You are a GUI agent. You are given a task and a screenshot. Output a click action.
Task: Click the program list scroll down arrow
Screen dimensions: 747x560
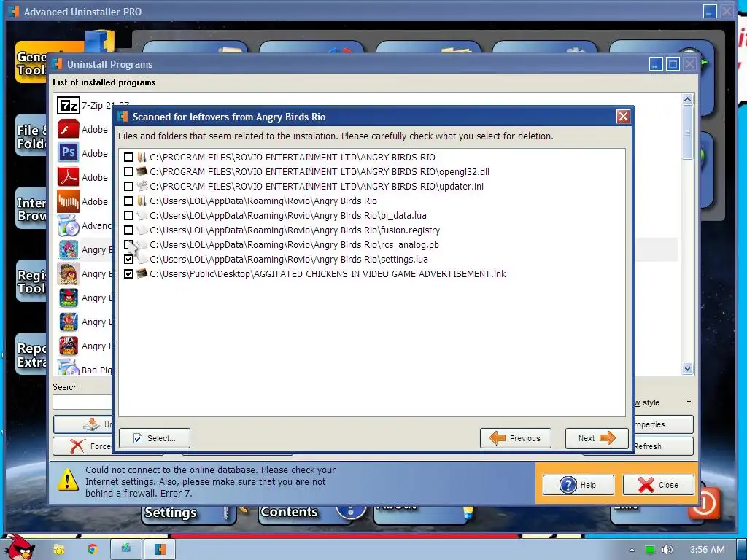point(687,368)
